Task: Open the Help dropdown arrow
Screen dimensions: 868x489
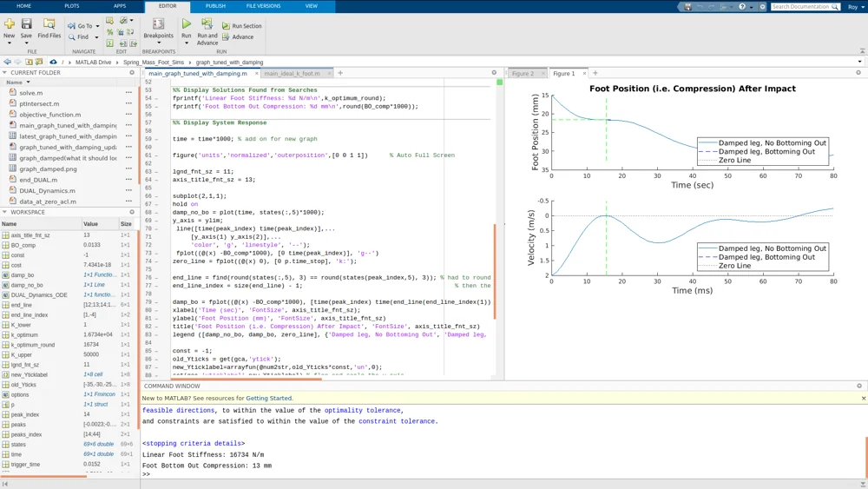Action: point(750,7)
